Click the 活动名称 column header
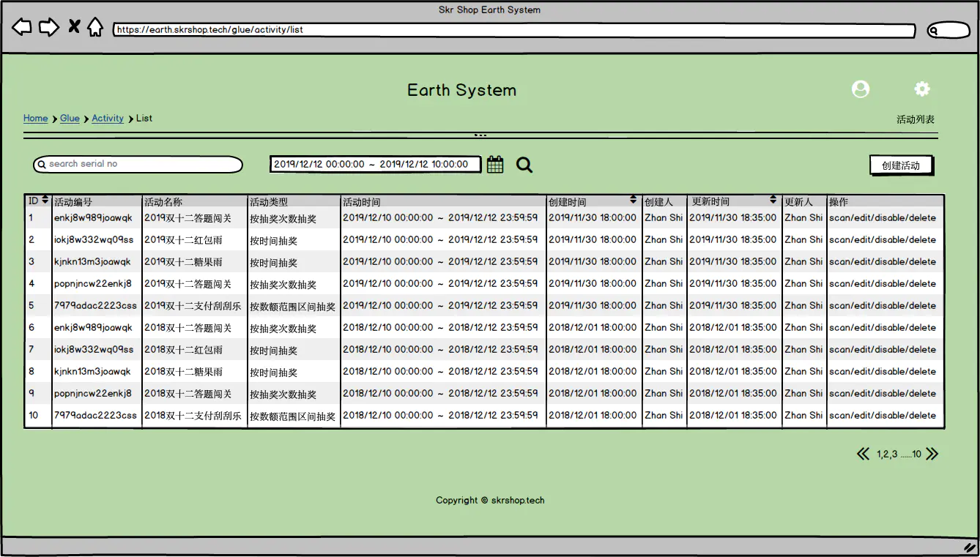 [163, 202]
